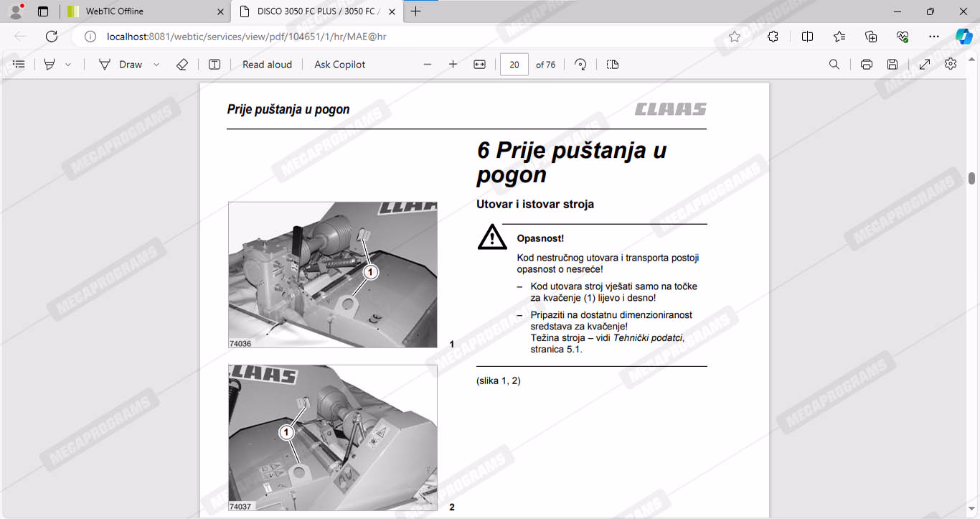
Task: Activate the Draw tool
Action: coord(121,65)
